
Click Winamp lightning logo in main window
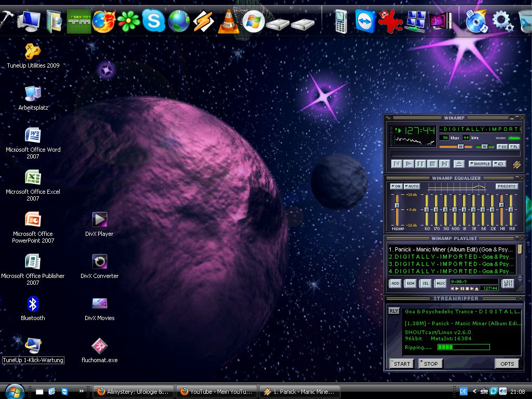pos(517,164)
